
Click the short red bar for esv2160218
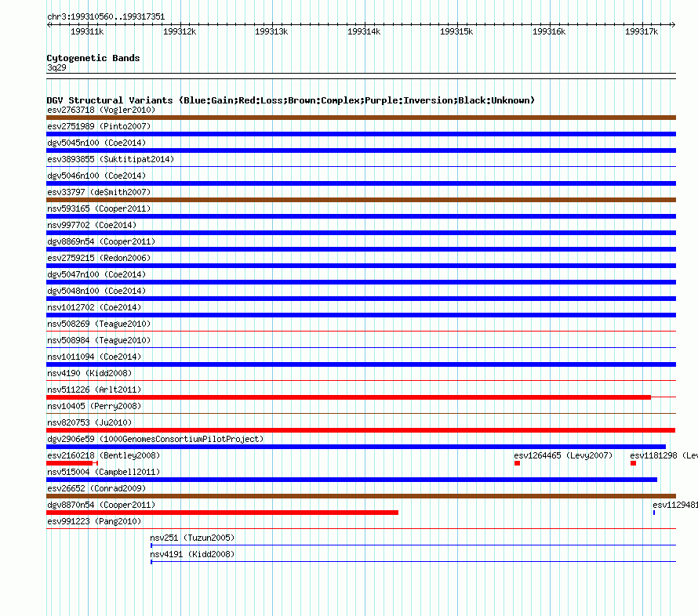point(70,463)
